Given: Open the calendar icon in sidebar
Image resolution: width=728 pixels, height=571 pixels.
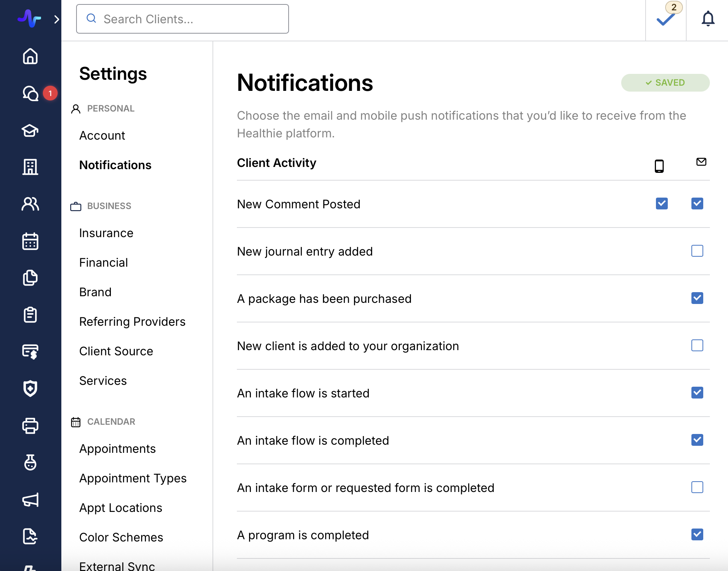Looking at the screenshot, I should [x=30, y=241].
